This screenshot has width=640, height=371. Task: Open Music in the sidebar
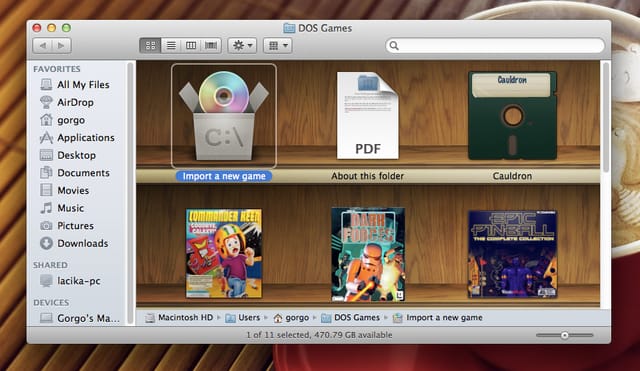tap(62, 208)
